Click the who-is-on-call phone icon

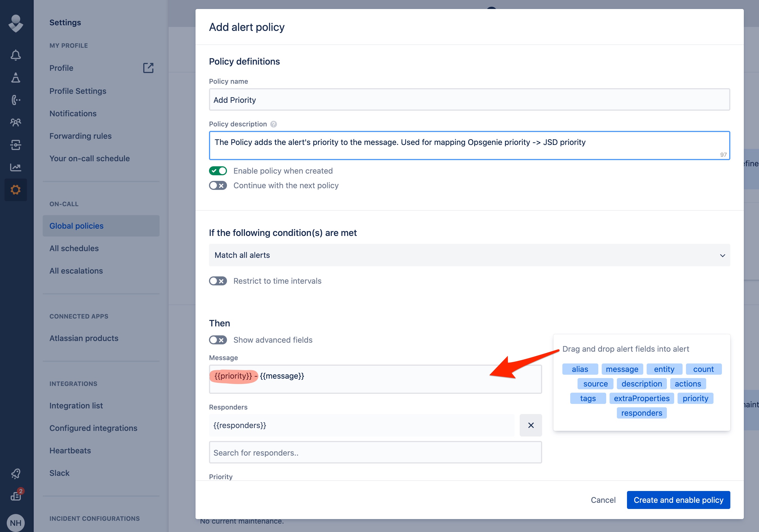(x=15, y=100)
